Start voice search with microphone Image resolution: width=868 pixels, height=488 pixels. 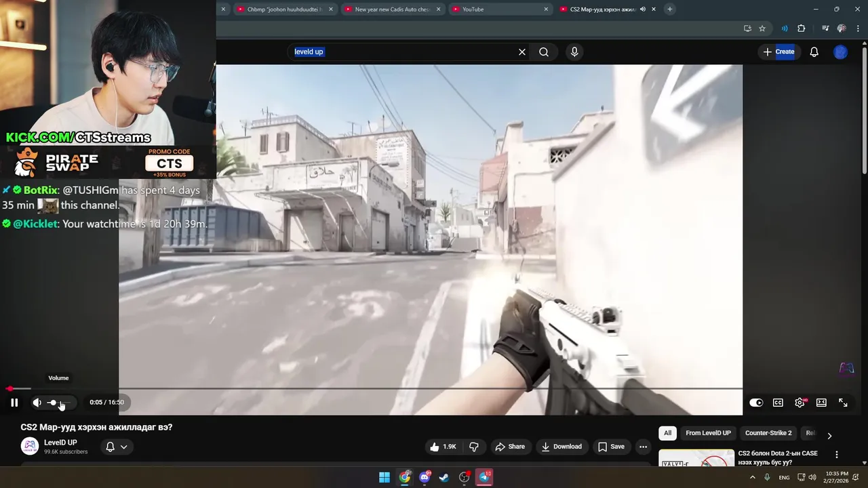(574, 52)
